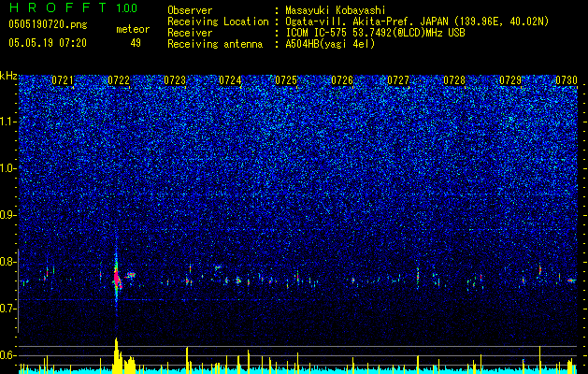This screenshot has width=588, height=374.
Task: Click the 0727 time marker
Action: [398, 80]
